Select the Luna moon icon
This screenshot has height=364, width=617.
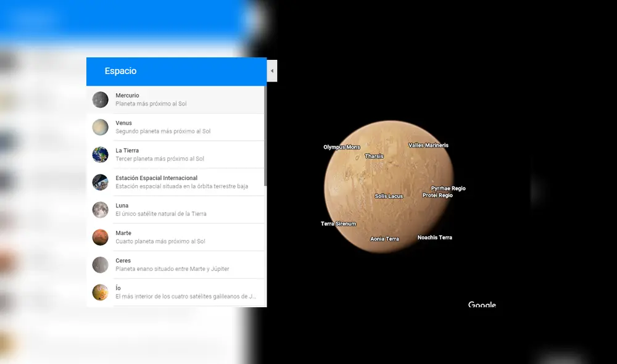tap(100, 209)
